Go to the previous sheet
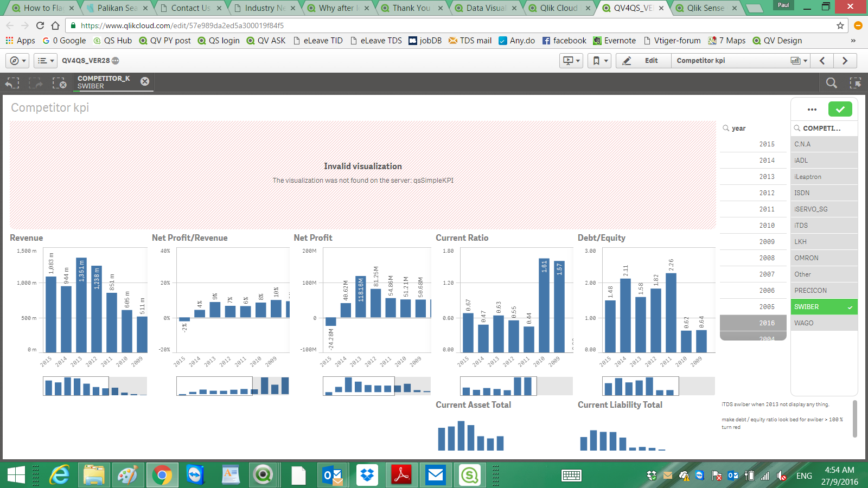 click(822, 61)
